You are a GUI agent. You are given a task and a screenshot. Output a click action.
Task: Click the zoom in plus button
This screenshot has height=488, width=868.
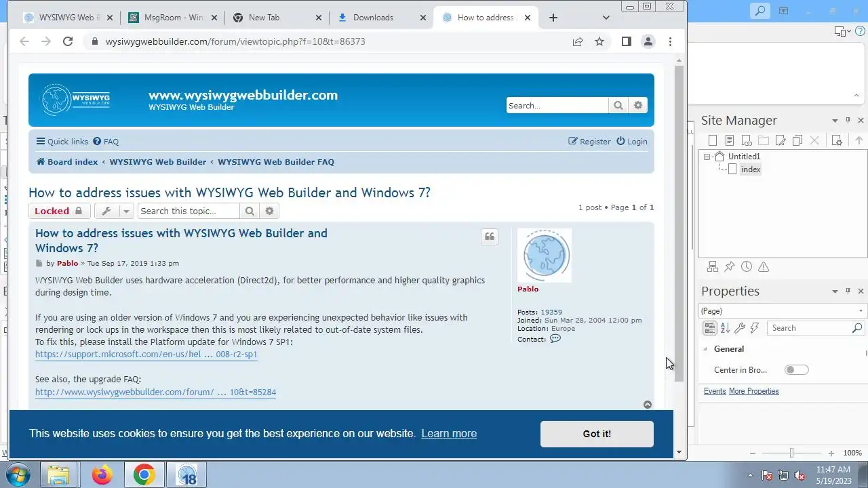831,453
